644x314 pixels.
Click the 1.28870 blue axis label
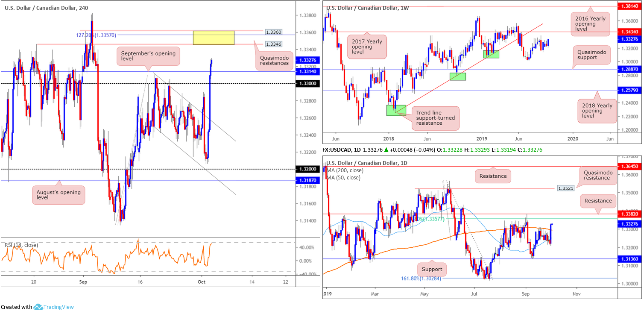630,69
